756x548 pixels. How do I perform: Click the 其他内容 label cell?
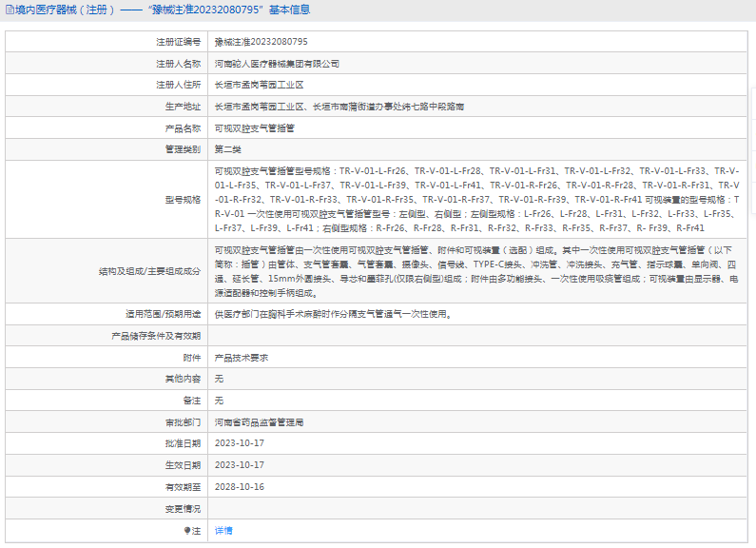click(x=107, y=380)
